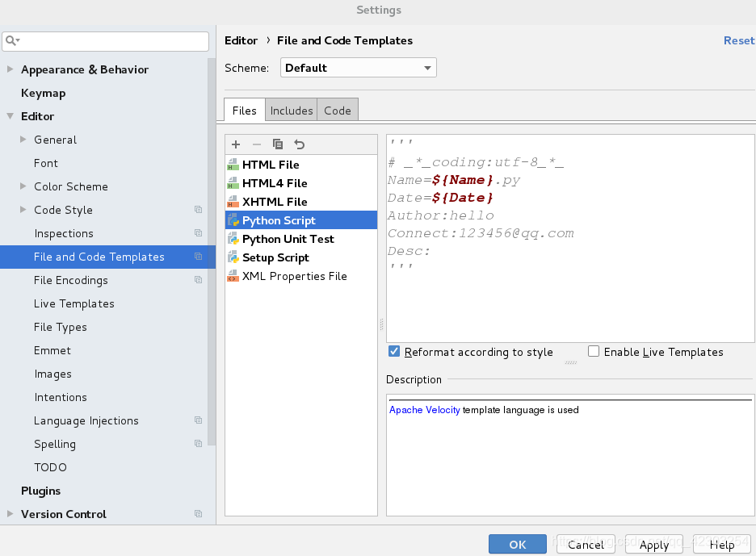Click project-level icon beside Spelling
Viewport: 756px width, 556px height.
pos(198,443)
